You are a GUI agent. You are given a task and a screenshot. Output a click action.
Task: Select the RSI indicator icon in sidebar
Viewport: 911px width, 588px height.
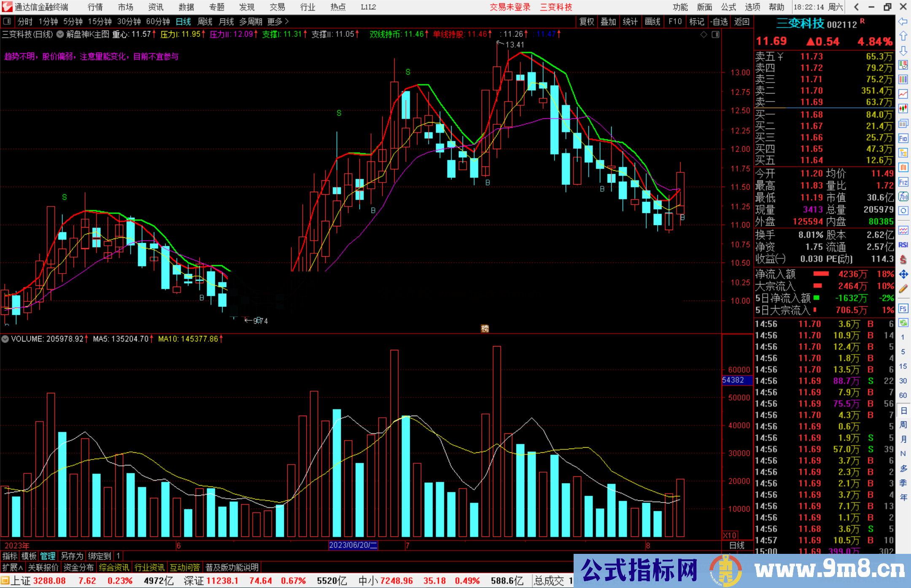click(903, 245)
